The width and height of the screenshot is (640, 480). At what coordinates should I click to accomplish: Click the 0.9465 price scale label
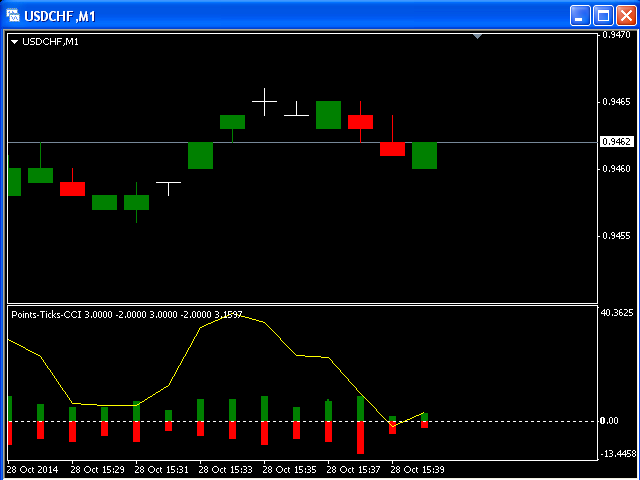pos(616,102)
